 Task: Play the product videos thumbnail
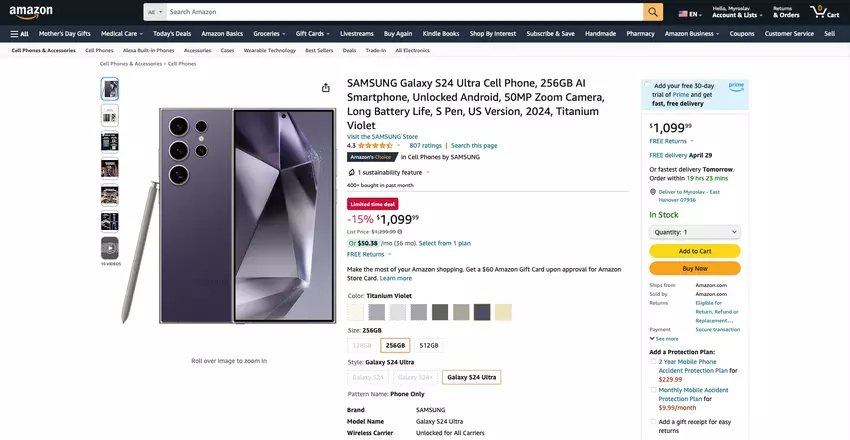click(x=110, y=247)
